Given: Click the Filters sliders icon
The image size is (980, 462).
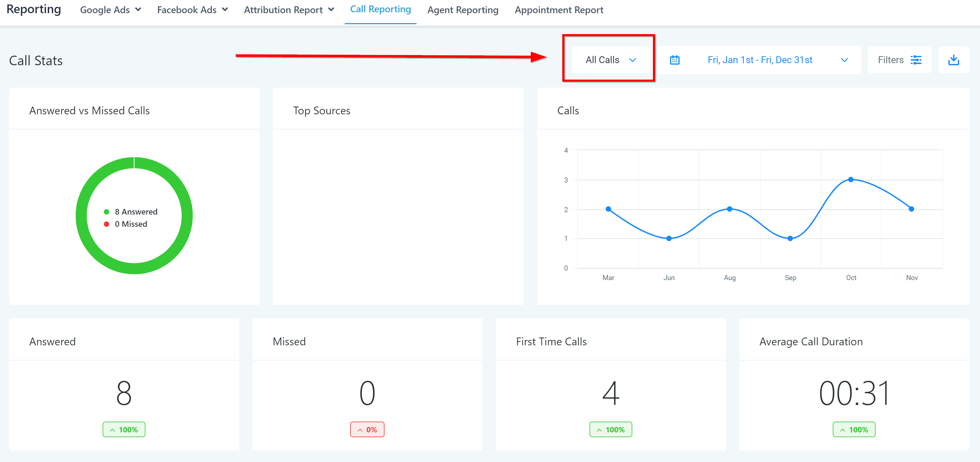Looking at the screenshot, I should point(916,60).
